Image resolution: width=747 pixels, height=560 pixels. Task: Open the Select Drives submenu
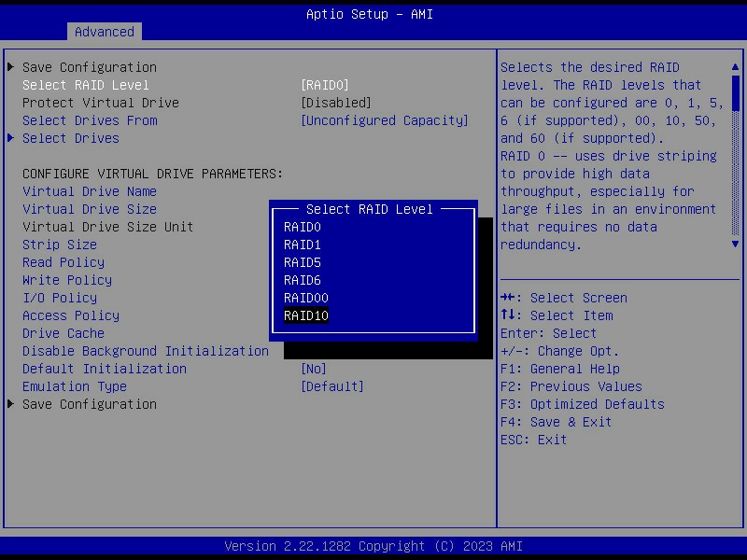click(71, 138)
